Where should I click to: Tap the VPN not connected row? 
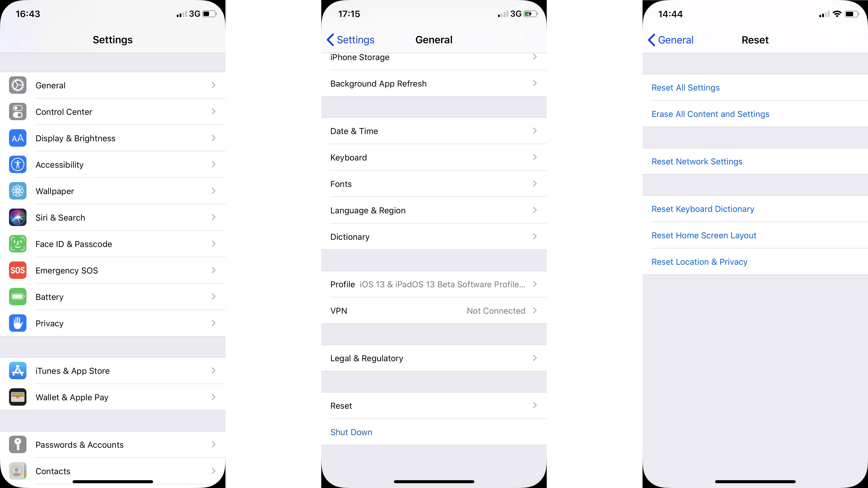click(433, 311)
